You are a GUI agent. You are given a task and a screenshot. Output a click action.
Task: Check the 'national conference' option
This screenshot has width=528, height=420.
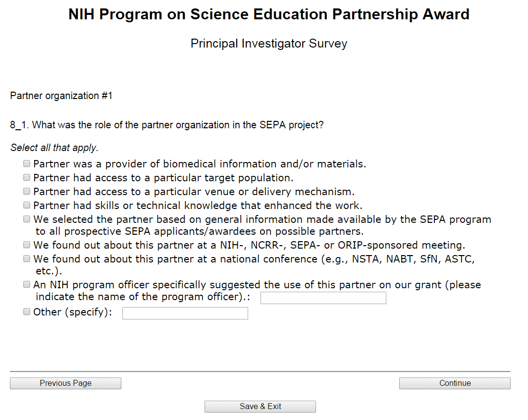(27, 259)
